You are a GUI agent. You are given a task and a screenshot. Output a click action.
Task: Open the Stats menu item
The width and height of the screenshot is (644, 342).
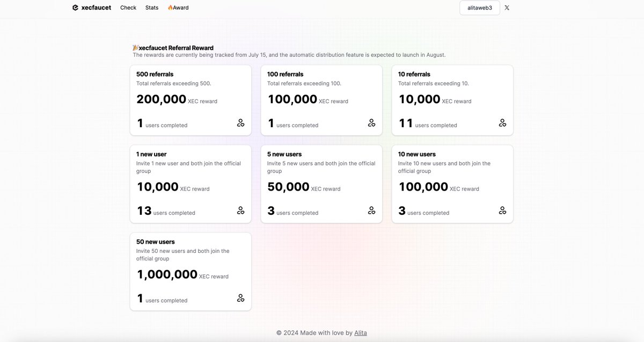tap(152, 8)
